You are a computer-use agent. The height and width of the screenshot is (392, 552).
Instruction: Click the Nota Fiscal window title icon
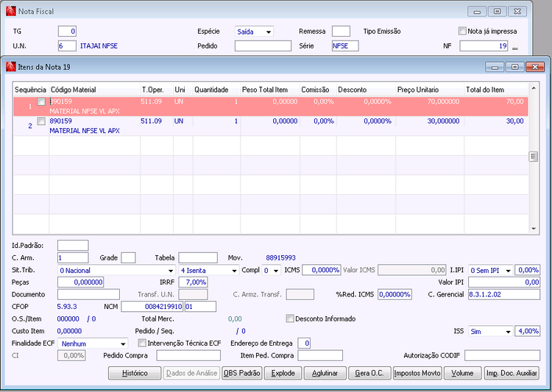[10, 12]
